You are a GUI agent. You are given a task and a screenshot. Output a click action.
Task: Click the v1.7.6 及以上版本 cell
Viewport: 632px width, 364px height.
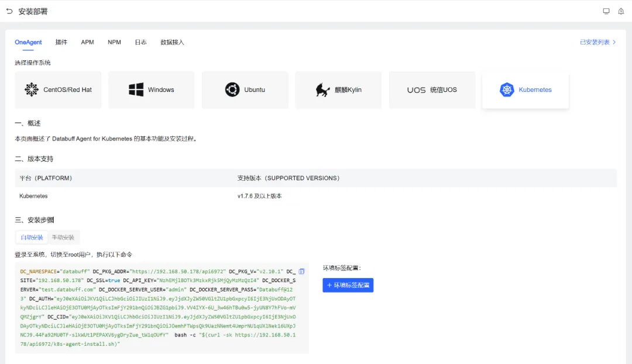[x=260, y=196]
